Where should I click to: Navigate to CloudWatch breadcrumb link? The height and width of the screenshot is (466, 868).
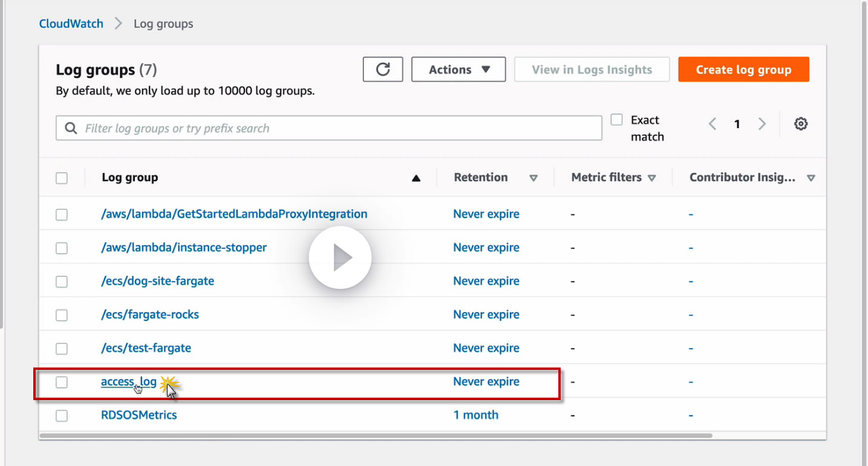[71, 24]
